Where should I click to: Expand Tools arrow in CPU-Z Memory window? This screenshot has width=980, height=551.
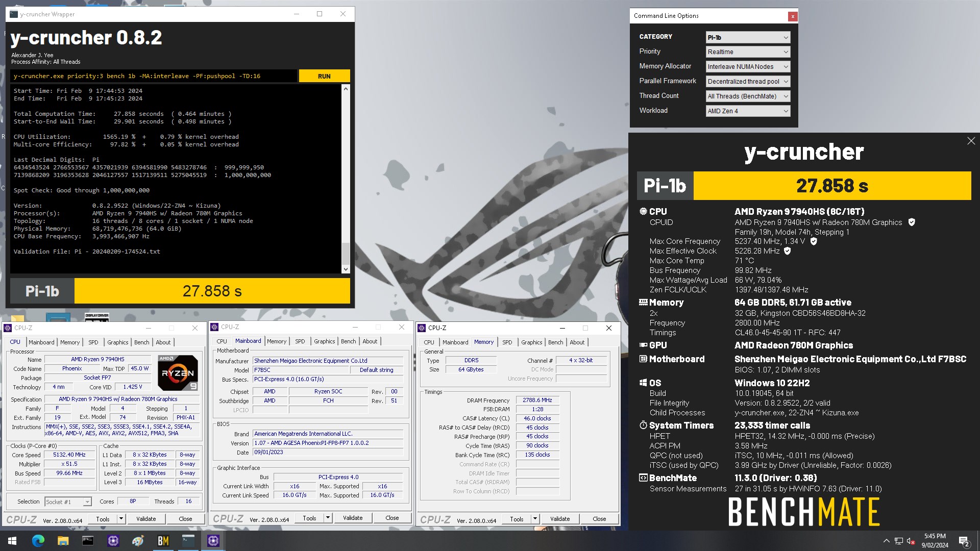[535, 519]
